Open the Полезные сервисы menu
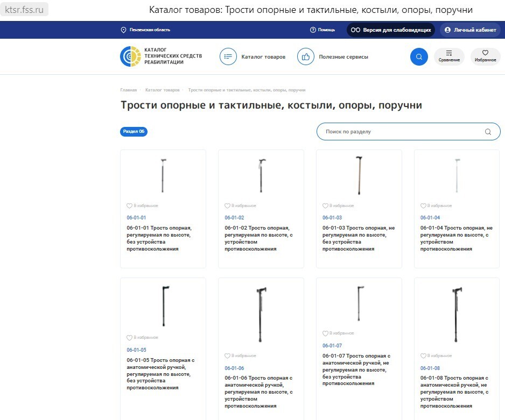The height and width of the screenshot is (420, 505). (342, 56)
